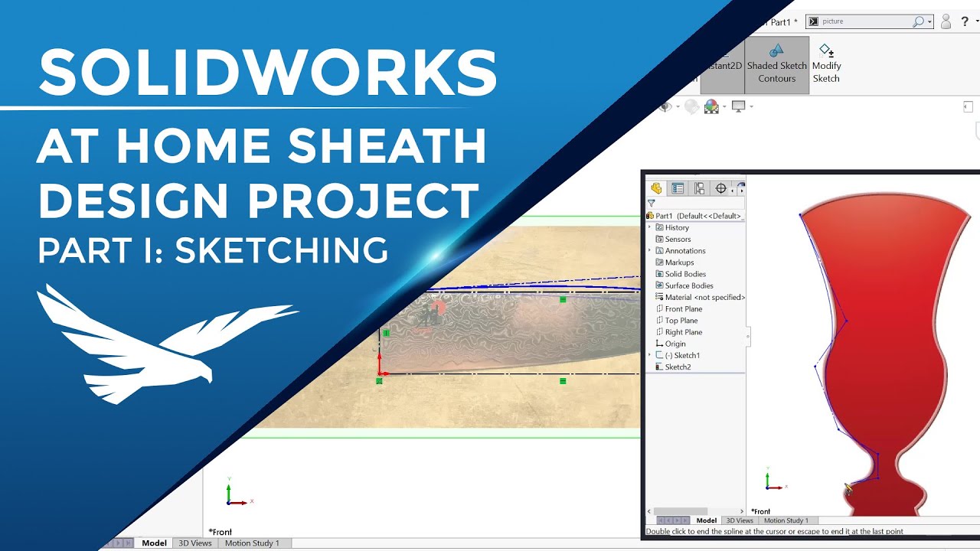
Task: Open the FeatureManager design tree tab icon
Action: point(656,188)
